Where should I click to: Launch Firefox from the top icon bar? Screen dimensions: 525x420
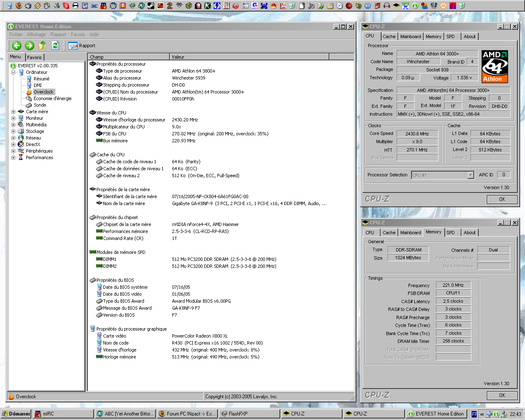click(18, 6)
